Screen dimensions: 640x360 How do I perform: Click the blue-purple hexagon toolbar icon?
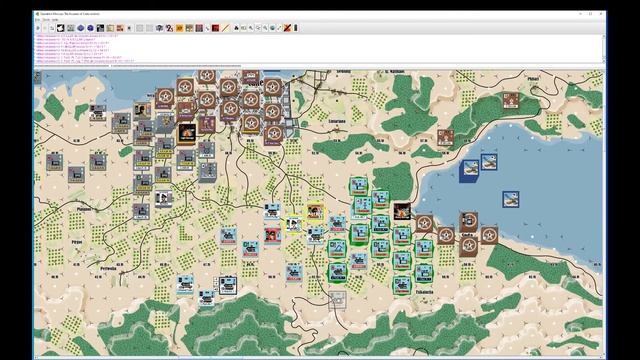pyautogui.click(x=81, y=28)
